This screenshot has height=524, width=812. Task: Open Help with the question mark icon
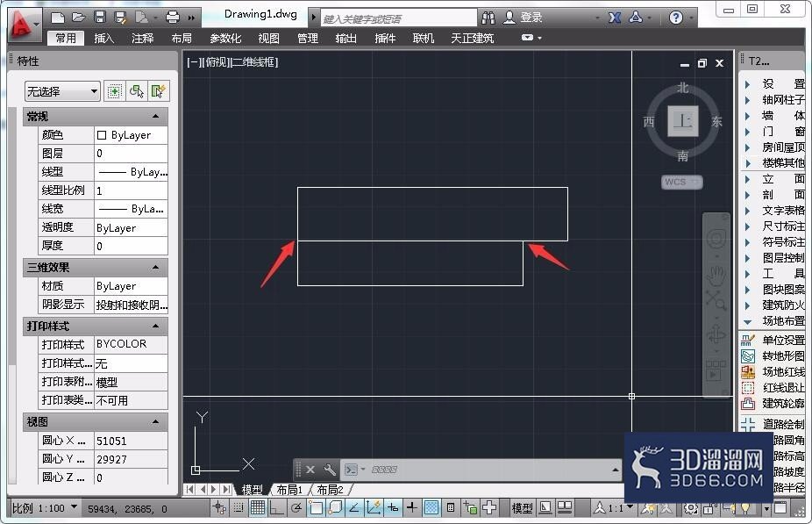[x=675, y=18]
